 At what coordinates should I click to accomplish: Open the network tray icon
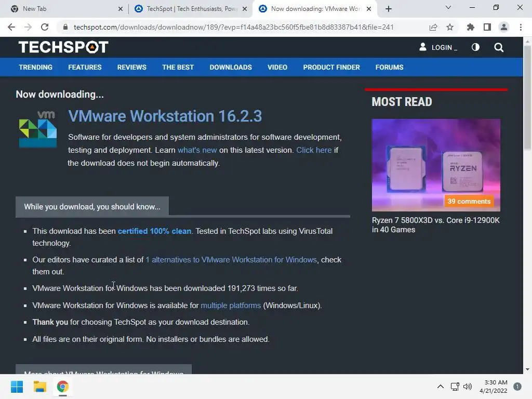[x=455, y=387]
